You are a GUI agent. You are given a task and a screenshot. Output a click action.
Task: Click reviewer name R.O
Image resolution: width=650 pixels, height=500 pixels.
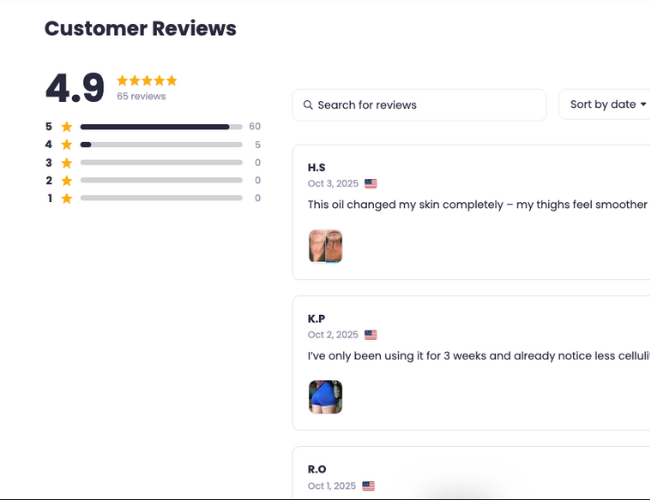[317, 469]
